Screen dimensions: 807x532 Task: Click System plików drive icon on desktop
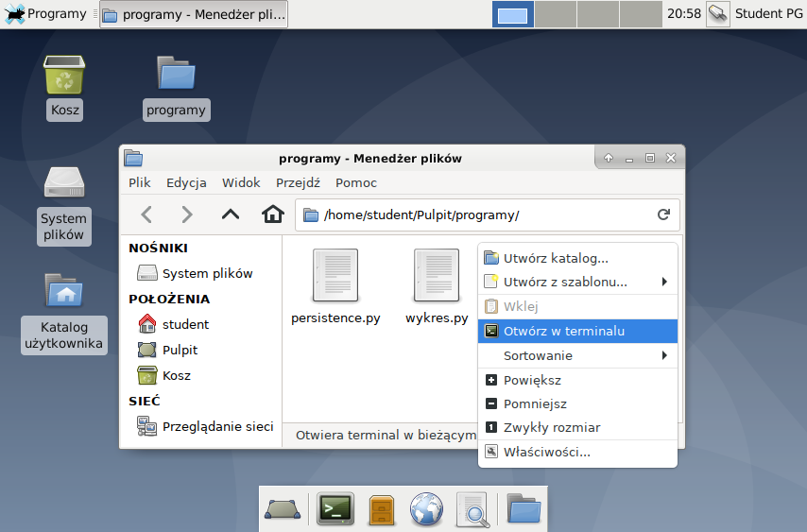pyautogui.click(x=64, y=182)
